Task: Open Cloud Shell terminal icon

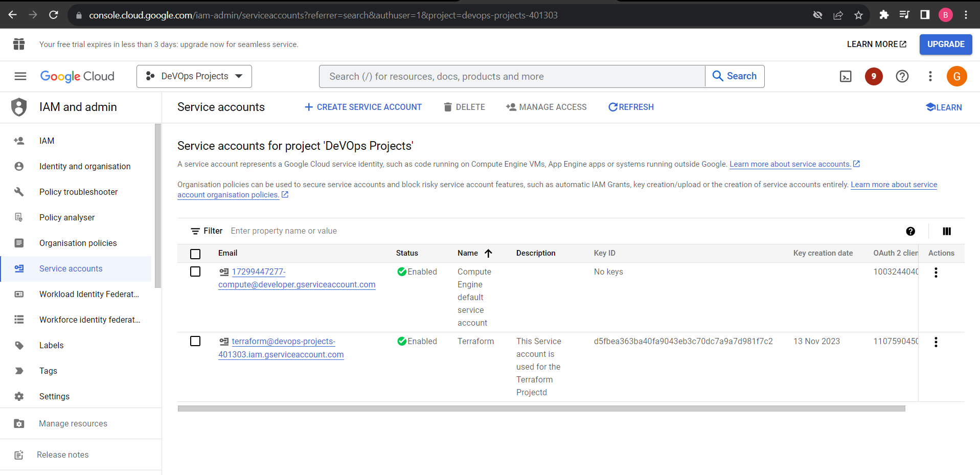Action: pyautogui.click(x=846, y=77)
